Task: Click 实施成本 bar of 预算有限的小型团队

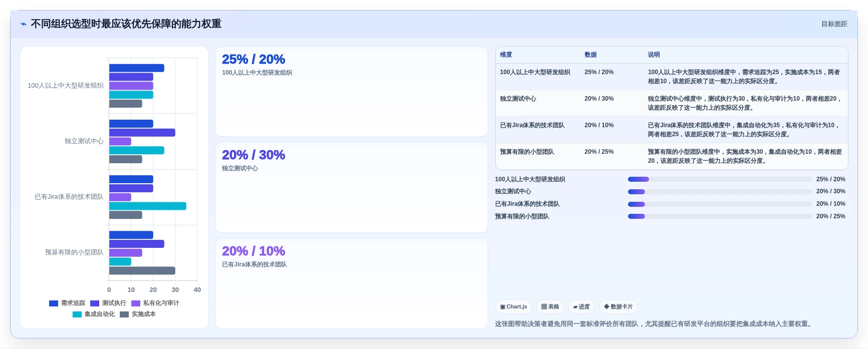Action: 142,271
